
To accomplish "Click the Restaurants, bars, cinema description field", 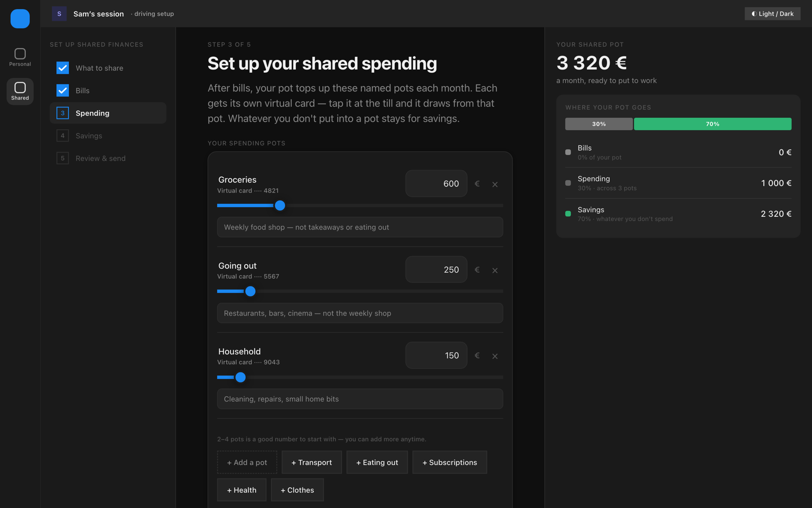I will coord(360,313).
